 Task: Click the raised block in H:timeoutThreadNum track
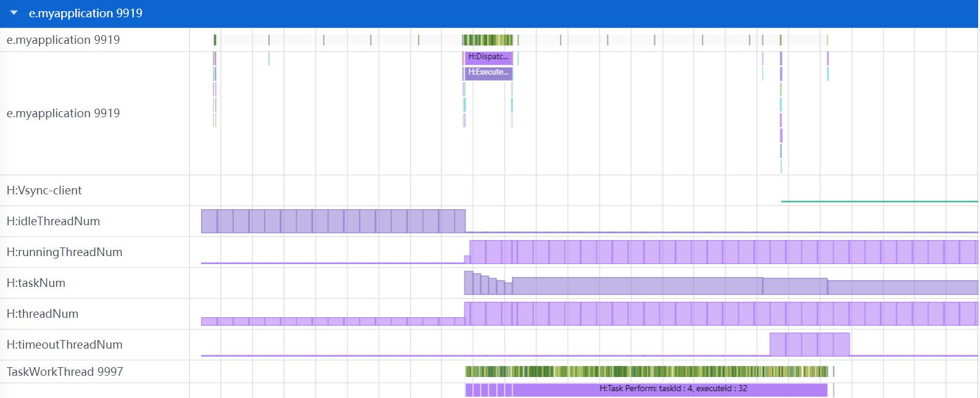809,344
